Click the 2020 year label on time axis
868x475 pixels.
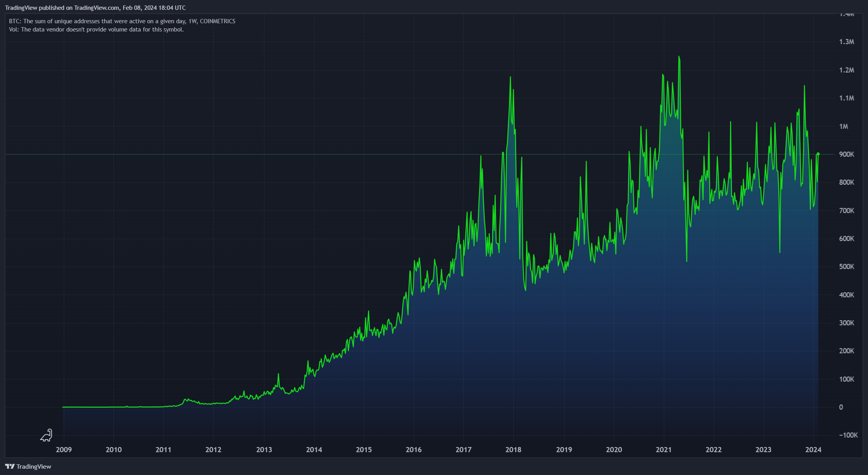point(614,449)
